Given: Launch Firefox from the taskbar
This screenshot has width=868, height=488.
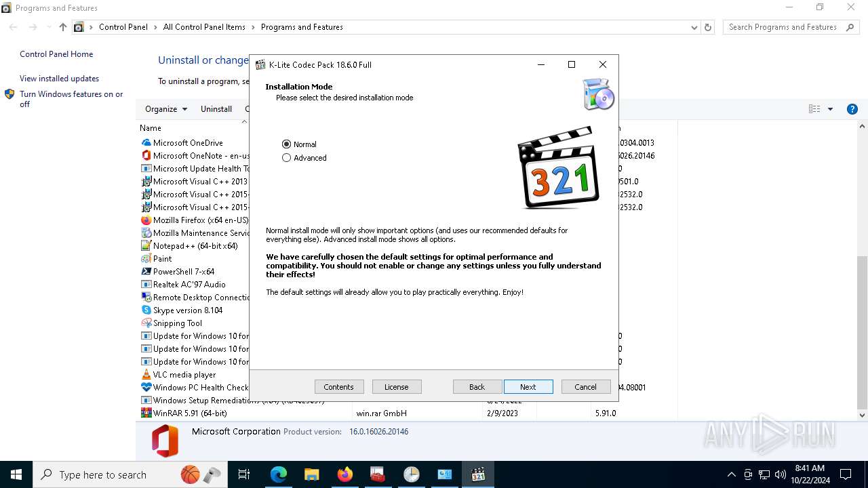Looking at the screenshot, I should (345, 474).
